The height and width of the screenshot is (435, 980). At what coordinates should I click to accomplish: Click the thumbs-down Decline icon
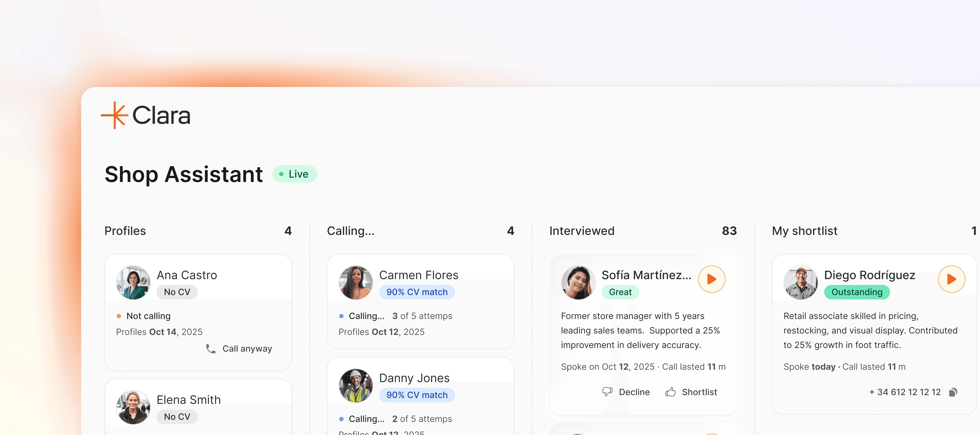coord(607,392)
